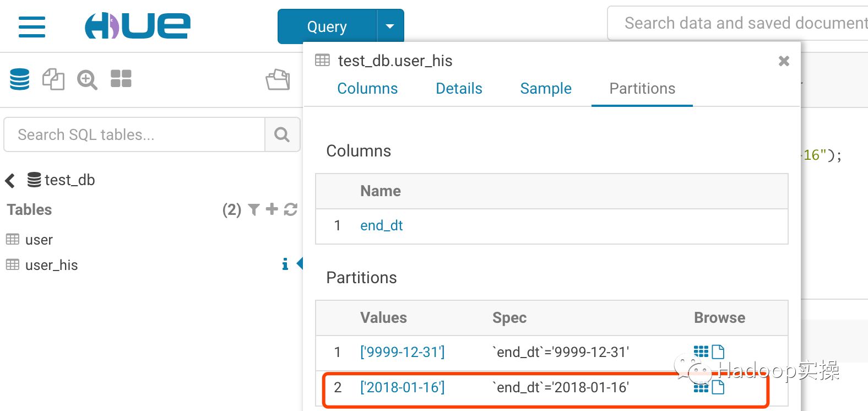This screenshot has width=868, height=411.
Task: Refresh the tables list
Action: (x=291, y=209)
